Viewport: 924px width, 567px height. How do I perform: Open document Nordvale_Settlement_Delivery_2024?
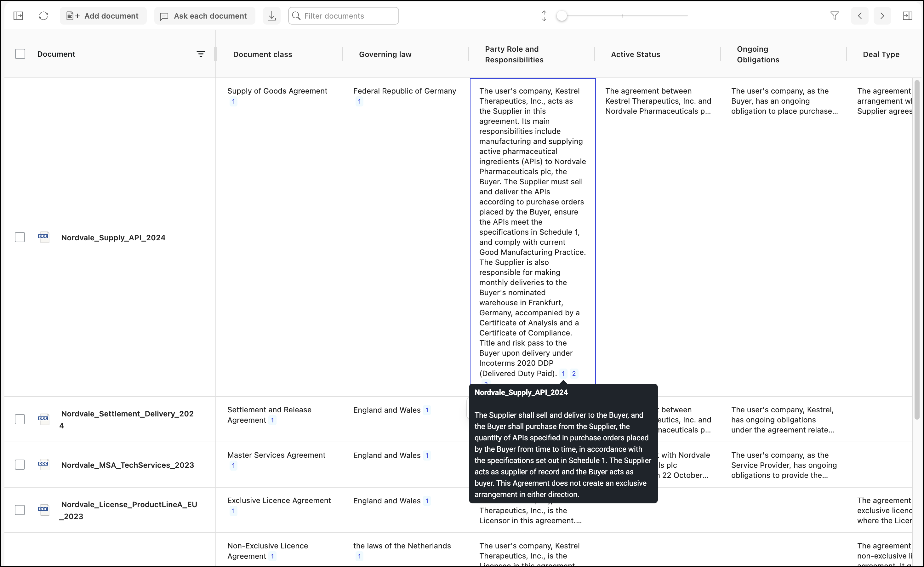tap(127, 420)
